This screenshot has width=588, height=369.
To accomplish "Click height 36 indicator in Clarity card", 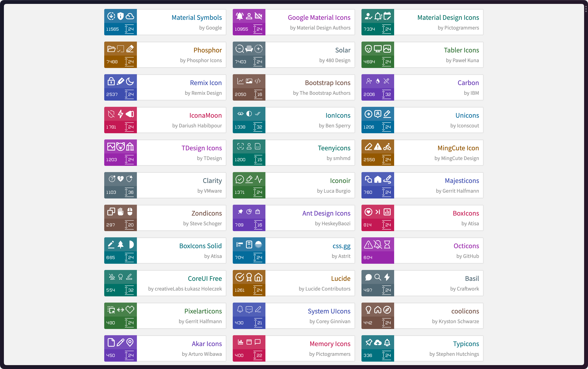I will [129, 192].
